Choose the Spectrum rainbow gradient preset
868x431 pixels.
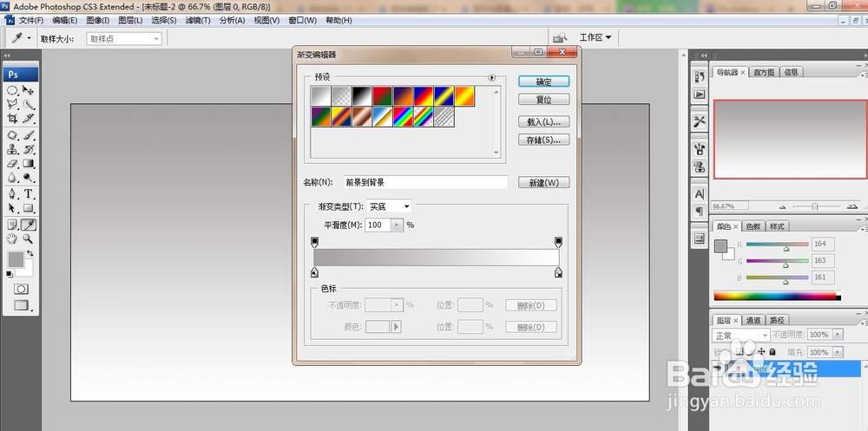click(403, 117)
